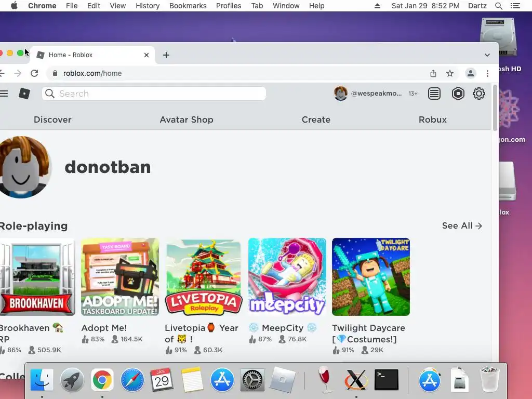Screen dimensions: 532x399
Task: Open the Profiles menu
Action: (x=229, y=6)
